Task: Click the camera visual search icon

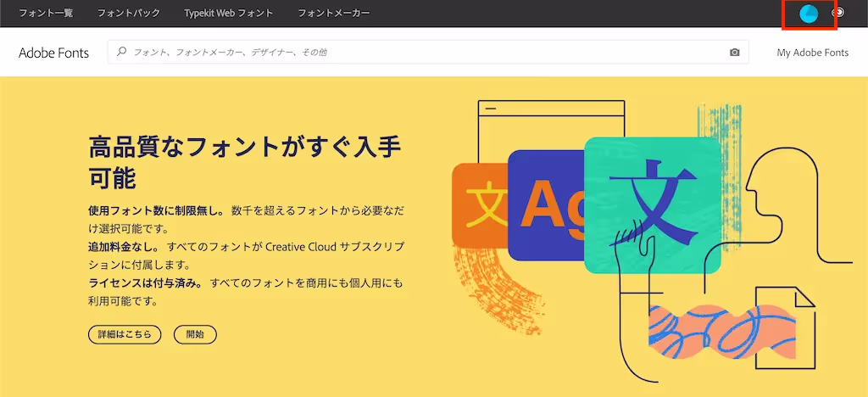Action: (735, 52)
